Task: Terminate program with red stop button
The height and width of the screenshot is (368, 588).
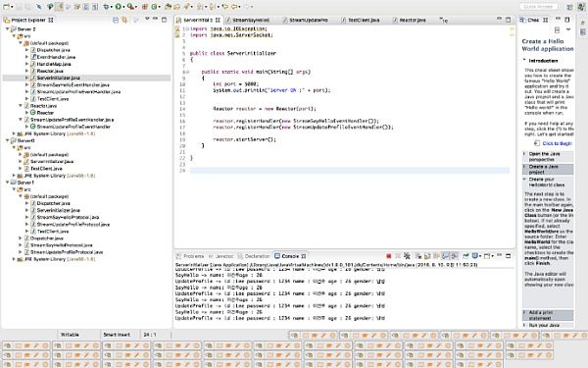Action: pos(389,256)
